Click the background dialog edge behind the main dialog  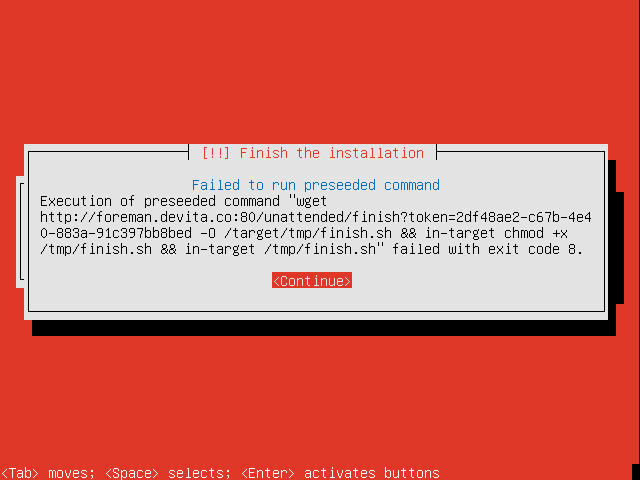tap(20, 232)
